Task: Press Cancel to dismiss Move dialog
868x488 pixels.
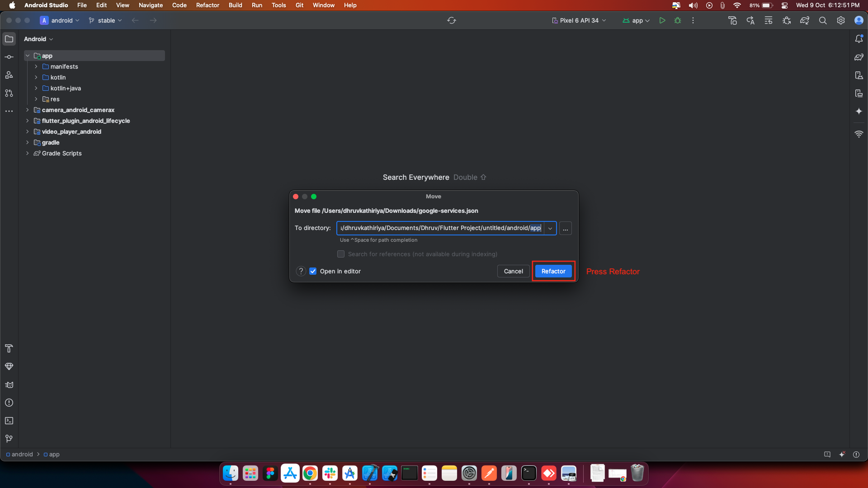Action: (x=513, y=271)
